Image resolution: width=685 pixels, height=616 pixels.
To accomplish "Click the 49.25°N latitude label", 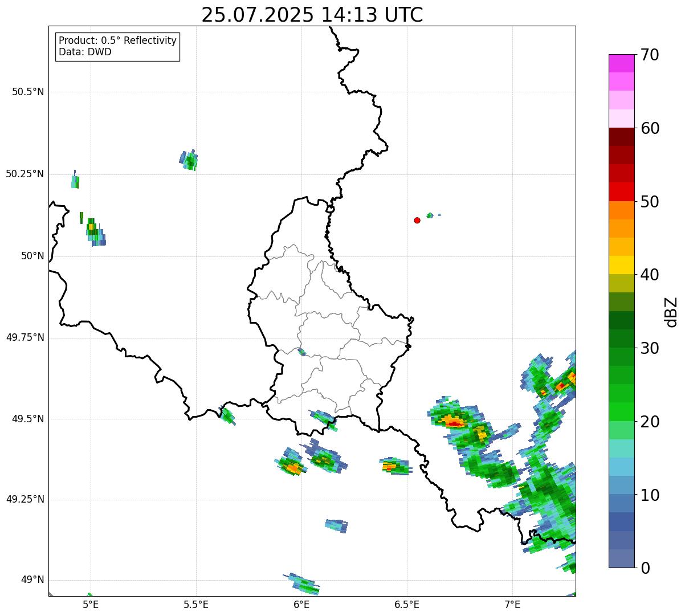I will [x=25, y=500].
